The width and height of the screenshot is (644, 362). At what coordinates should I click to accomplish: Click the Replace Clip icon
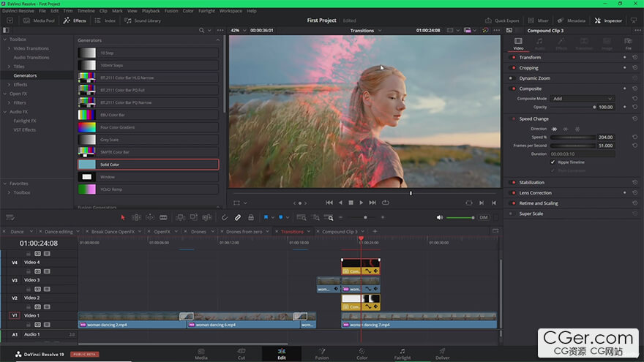(x=206, y=217)
